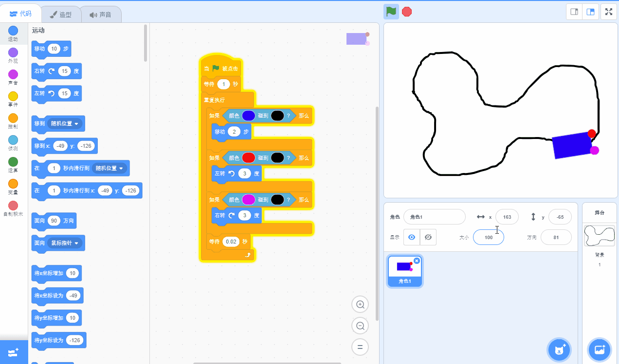This screenshot has width=619, height=364.
Task: Select the 角色1 sprite thumbnail
Action: click(x=404, y=271)
